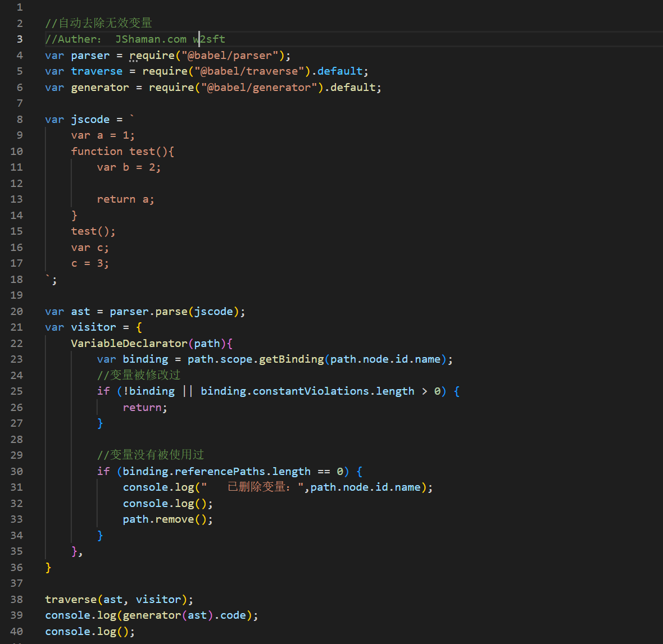Click path.remove() call

167,519
